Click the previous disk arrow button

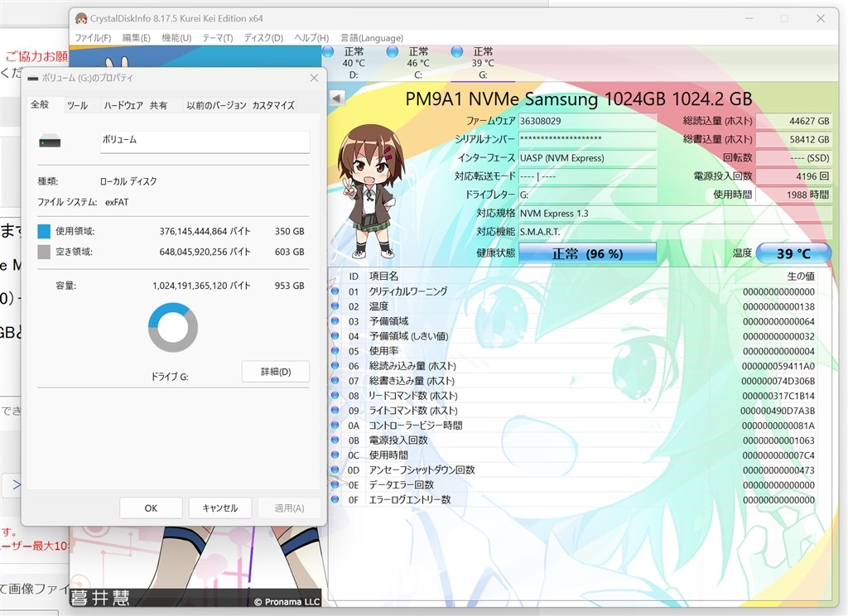336,99
